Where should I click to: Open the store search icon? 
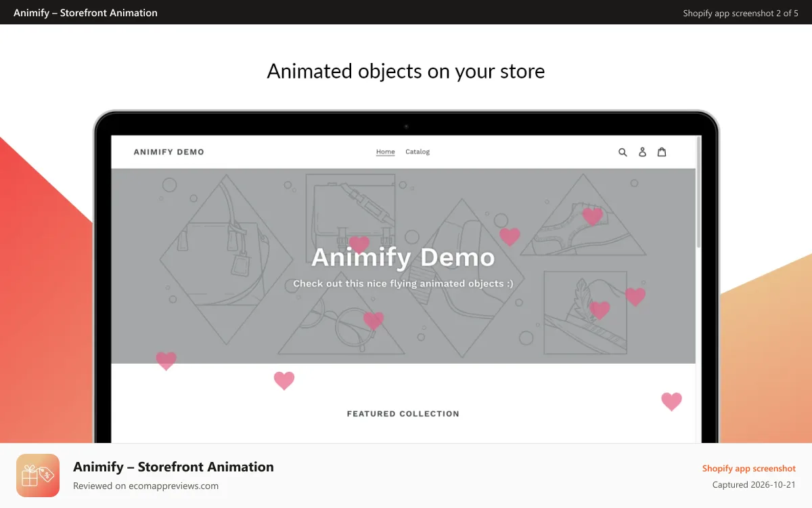(623, 152)
